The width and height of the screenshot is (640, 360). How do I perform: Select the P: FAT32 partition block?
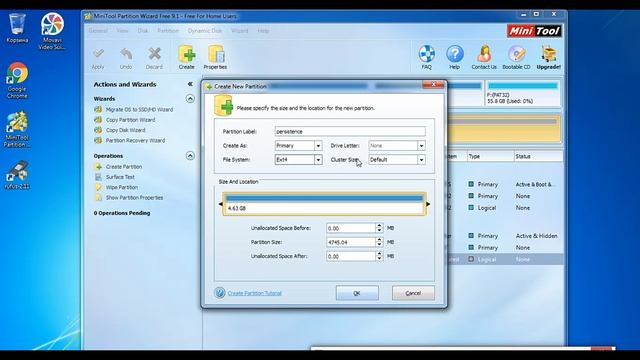tap(523, 93)
